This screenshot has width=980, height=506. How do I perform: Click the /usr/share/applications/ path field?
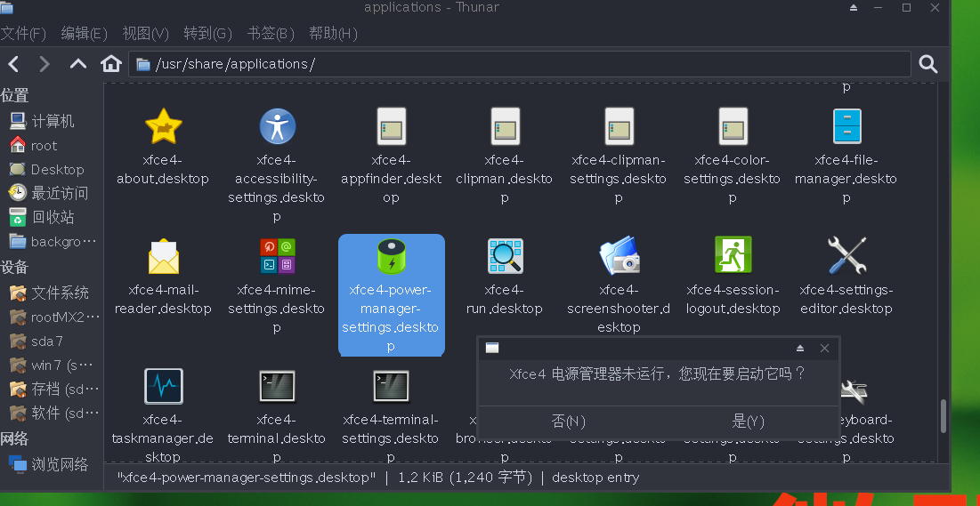tap(519, 64)
